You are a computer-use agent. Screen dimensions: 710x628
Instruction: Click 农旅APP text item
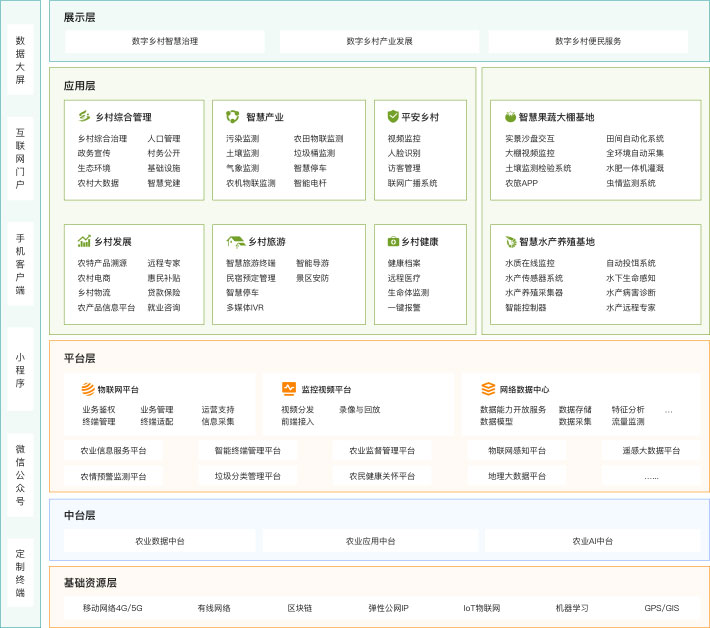(x=521, y=183)
